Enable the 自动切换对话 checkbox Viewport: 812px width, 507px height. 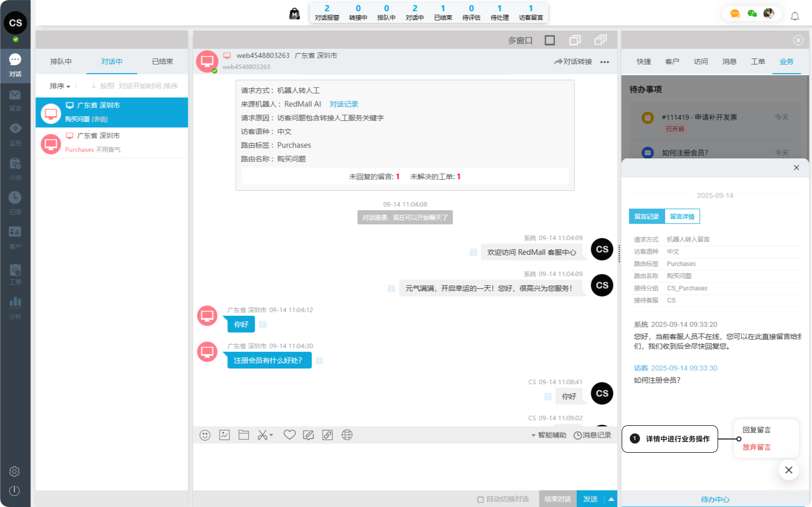480,499
